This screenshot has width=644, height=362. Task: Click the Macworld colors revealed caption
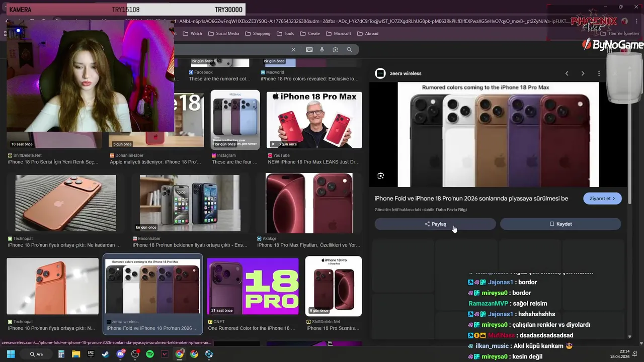click(309, 79)
